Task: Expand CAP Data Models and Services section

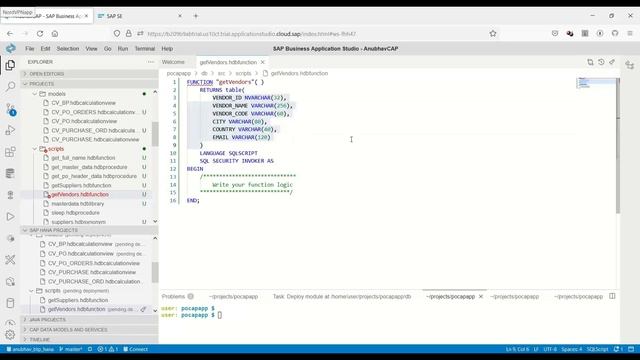Action: (90, 329)
